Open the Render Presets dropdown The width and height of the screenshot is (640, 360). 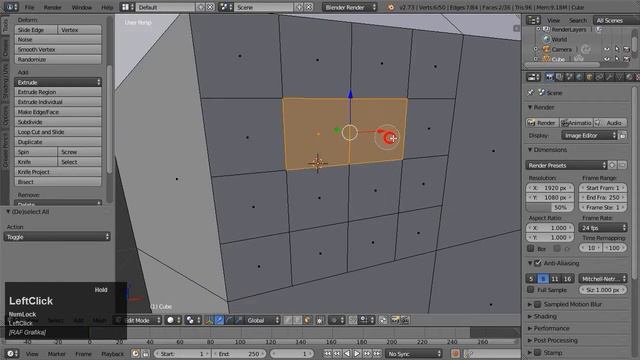coord(566,165)
